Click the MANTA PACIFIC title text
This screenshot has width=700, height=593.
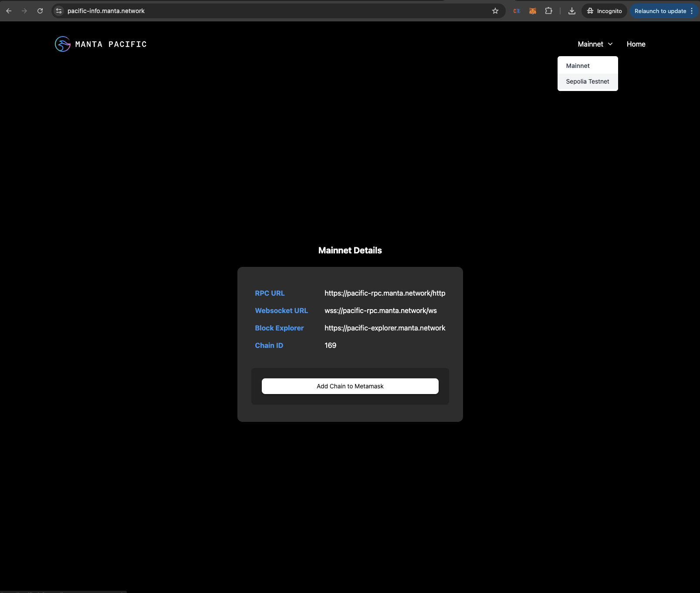pyautogui.click(x=111, y=44)
